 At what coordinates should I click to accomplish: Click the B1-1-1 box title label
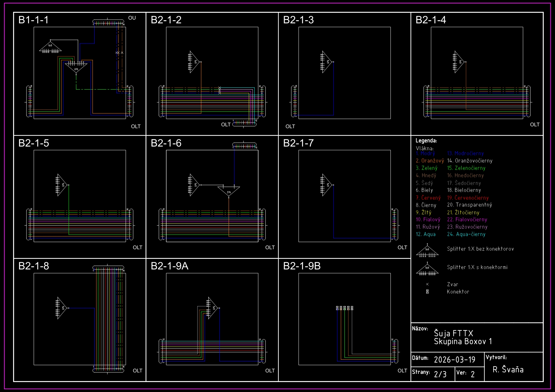[34, 20]
